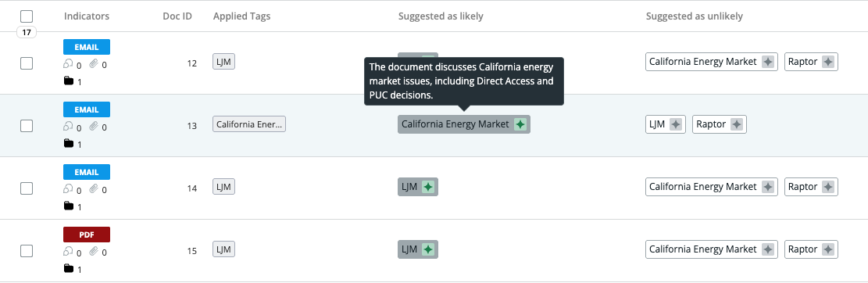868x283 pixels.
Task: Click green sparkle icon on Doc 15 LJM
Action: pyautogui.click(x=427, y=249)
